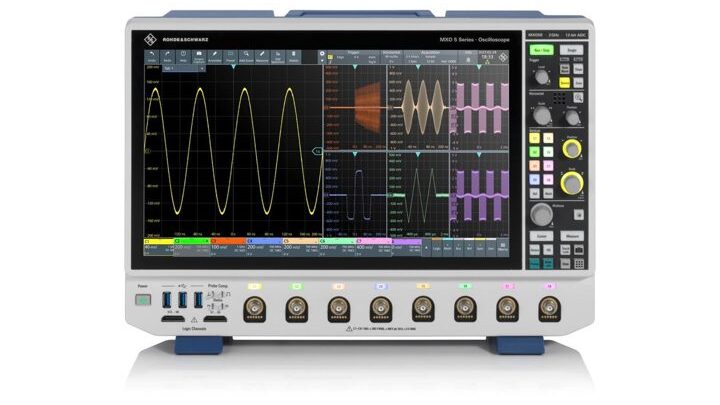Open the Menu icon in the channel bar
This screenshot has height=405, width=720.
coord(503,247)
